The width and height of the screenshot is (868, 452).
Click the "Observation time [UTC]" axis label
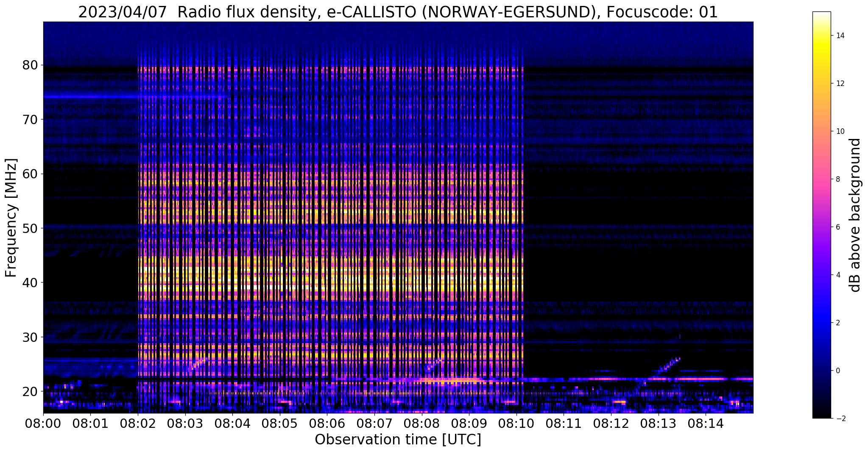click(x=398, y=440)
